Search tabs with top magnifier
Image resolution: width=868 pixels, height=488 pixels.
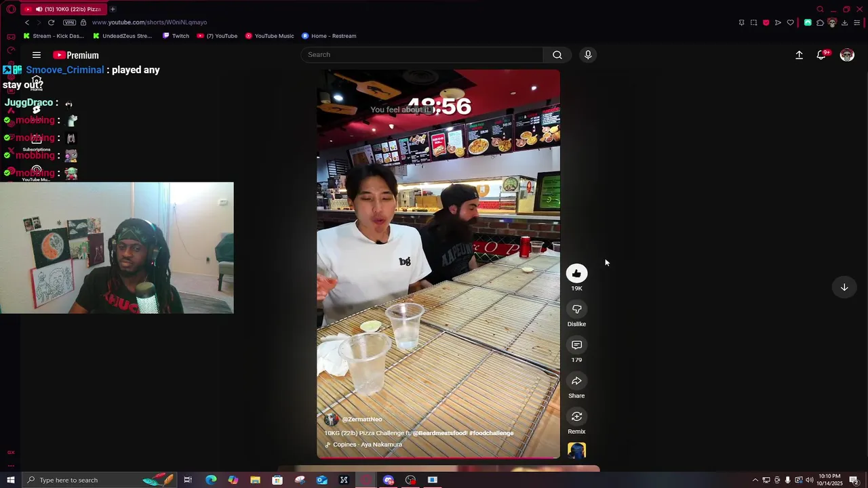click(820, 9)
